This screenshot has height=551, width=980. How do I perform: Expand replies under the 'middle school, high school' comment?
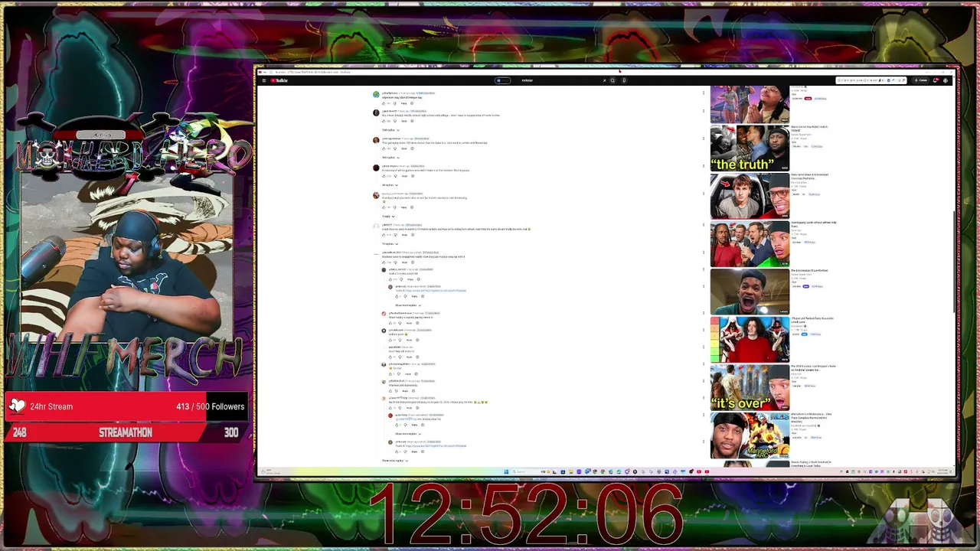point(390,130)
